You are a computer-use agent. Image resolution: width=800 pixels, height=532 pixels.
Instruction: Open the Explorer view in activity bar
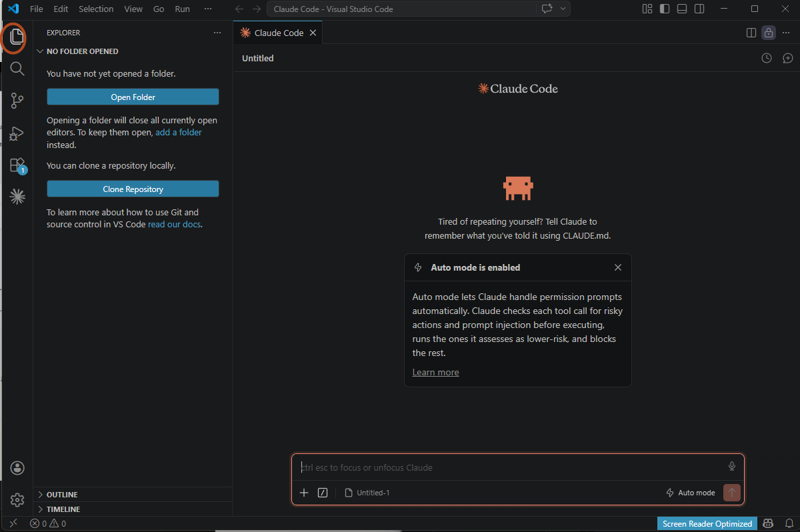(x=17, y=38)
